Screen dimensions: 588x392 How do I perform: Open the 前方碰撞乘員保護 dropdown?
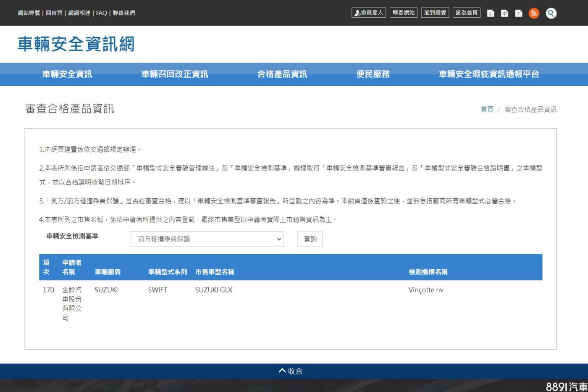pyautogui.click(x=207, y=239)
